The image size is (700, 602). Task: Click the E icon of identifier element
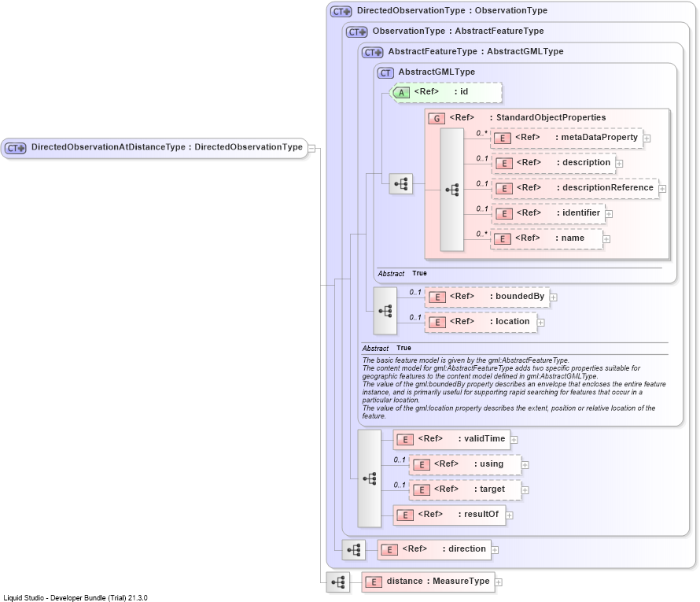point(503,213)
